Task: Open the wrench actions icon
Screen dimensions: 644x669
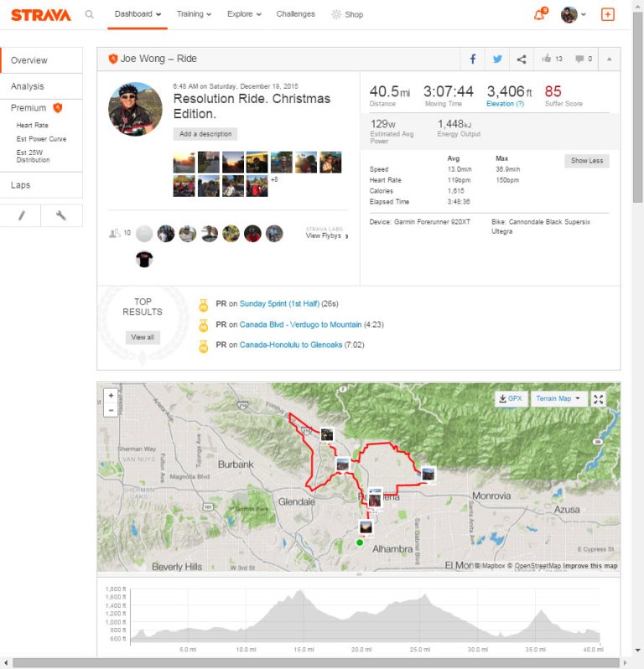Action: 61,215
